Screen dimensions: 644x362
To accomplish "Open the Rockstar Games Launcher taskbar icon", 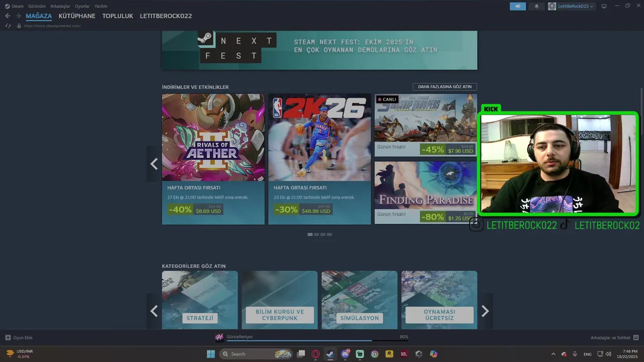I will click(389, 354).
